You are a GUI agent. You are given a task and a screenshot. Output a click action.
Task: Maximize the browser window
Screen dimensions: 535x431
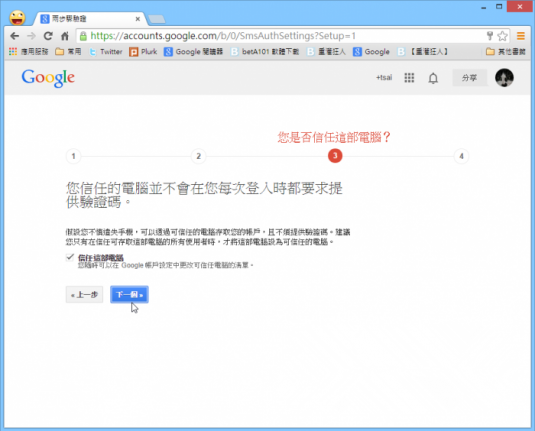pyautogui.click(x=499, y=6)
